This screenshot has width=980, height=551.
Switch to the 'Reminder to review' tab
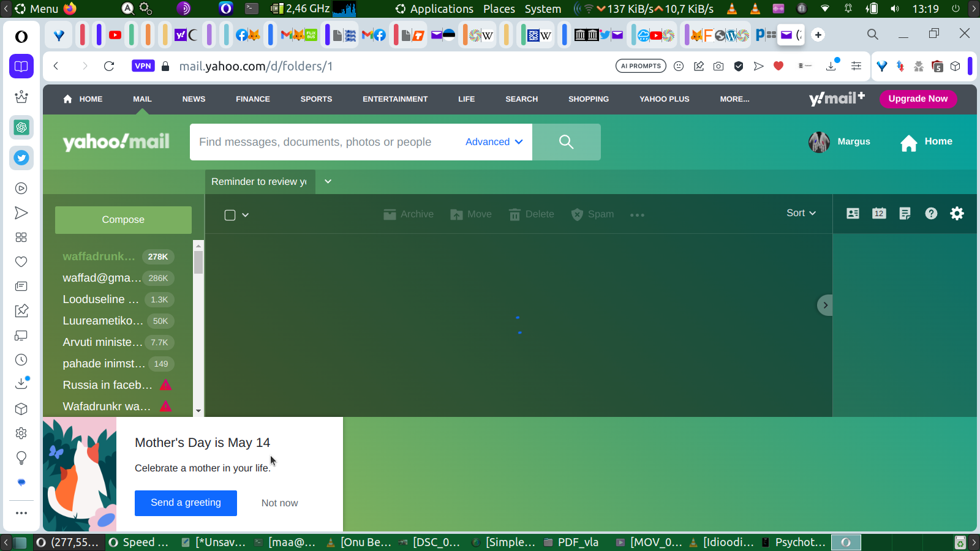coord(260,182)
